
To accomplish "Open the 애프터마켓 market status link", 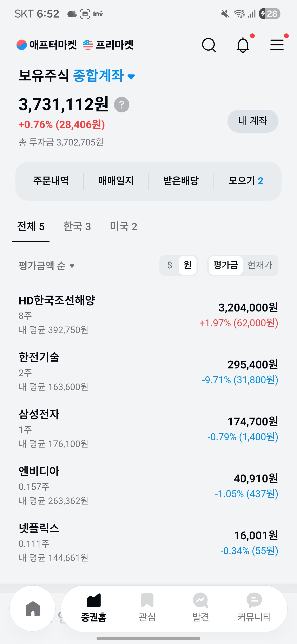I will [x=47, y=45].
